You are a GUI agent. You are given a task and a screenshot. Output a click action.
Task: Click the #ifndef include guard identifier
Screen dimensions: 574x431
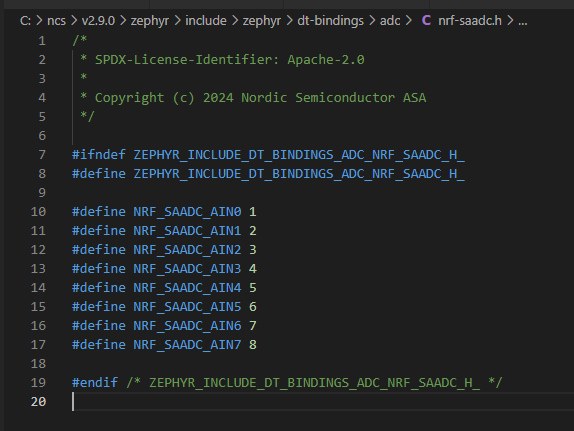pos(299,155)
